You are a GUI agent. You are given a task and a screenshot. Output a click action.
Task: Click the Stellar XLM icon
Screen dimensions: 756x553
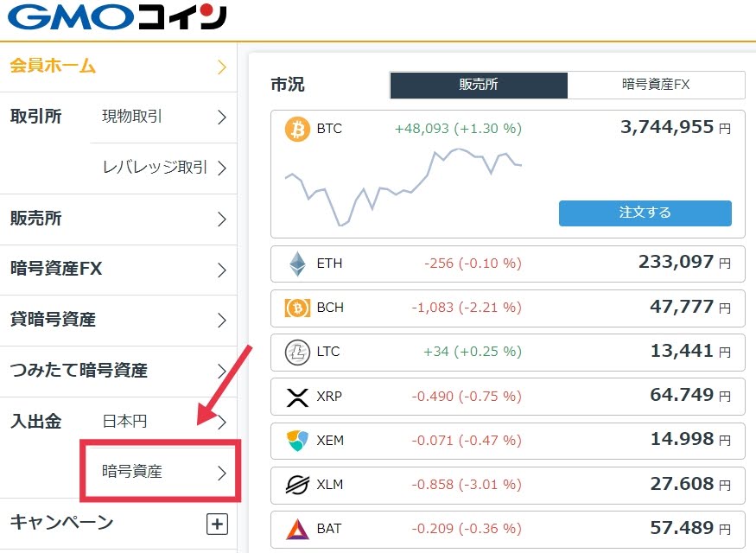pos(297,485)
